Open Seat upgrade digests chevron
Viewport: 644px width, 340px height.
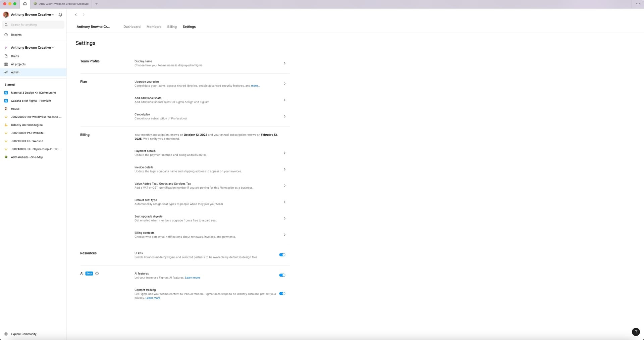[x=284, y=218]
